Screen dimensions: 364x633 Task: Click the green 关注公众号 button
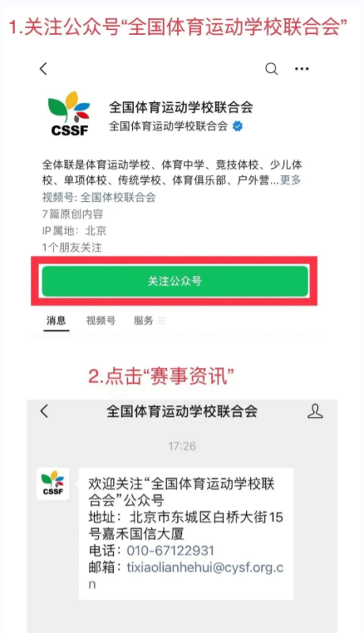click(x=175, y=281)
